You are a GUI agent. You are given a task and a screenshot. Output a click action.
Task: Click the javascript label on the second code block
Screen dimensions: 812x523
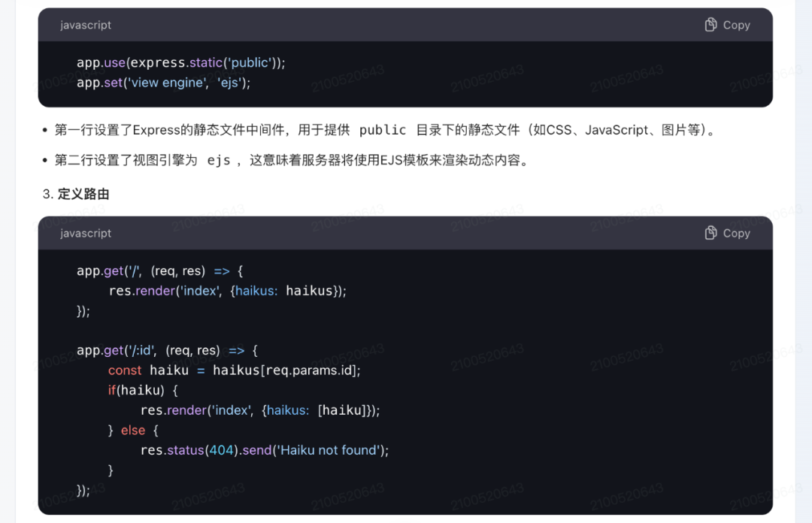click(85, 233)
